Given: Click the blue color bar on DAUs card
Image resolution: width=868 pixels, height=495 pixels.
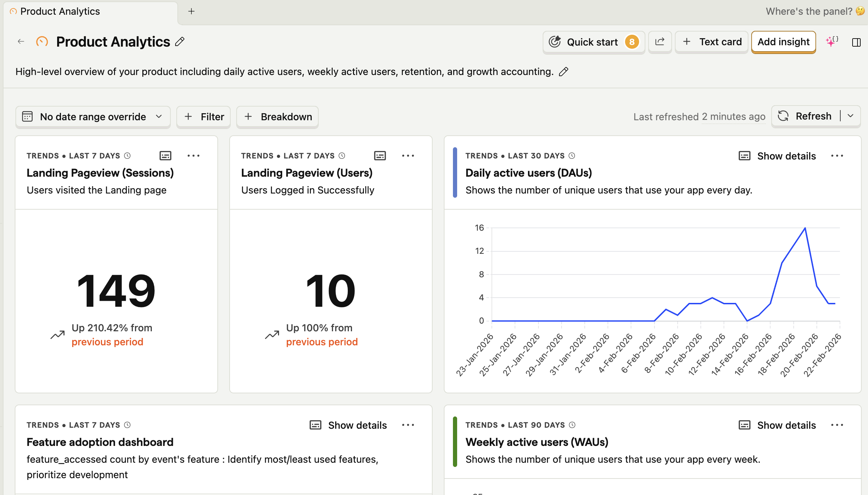Looking at the screenshot, I should pos(455,172).
